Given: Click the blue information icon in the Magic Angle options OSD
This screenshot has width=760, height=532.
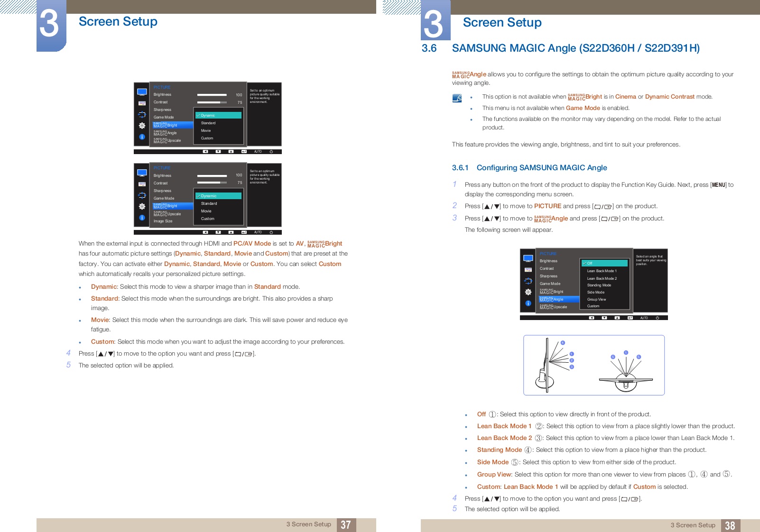Looking at the screenshot, I should point(528,303).
